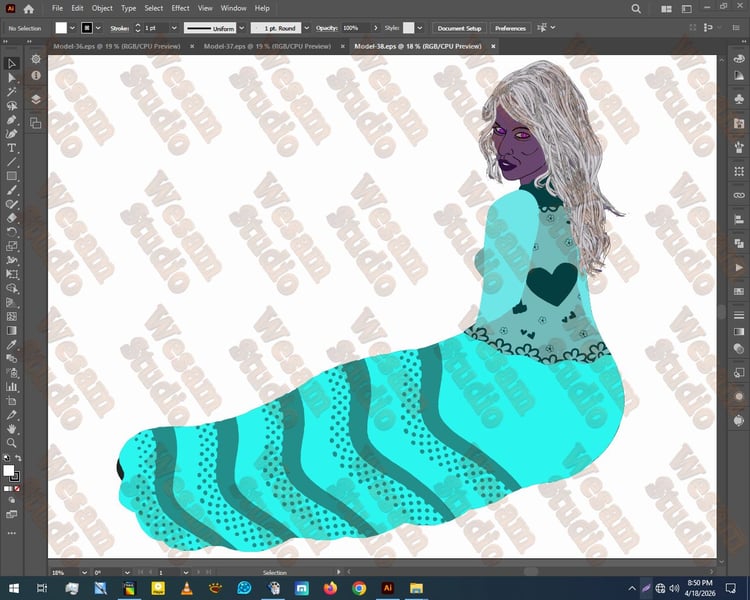Set paint to solid Color in toolbar

(6, 489)
